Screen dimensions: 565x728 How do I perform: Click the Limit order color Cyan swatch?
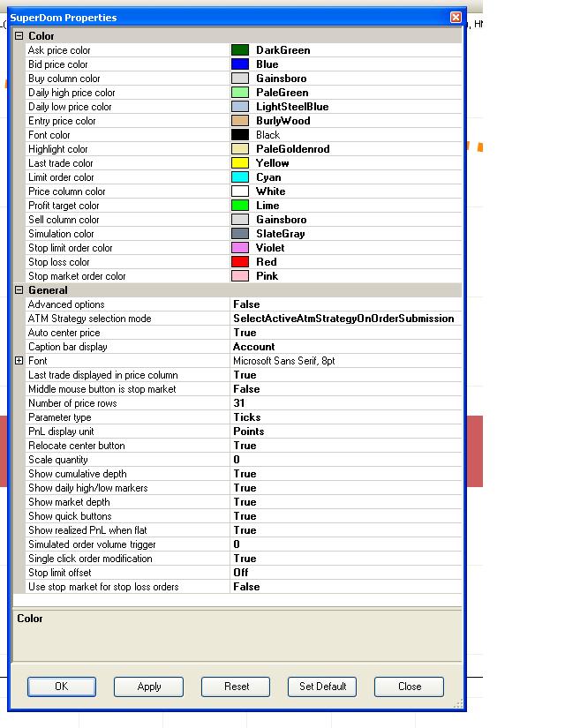(240, 177)
